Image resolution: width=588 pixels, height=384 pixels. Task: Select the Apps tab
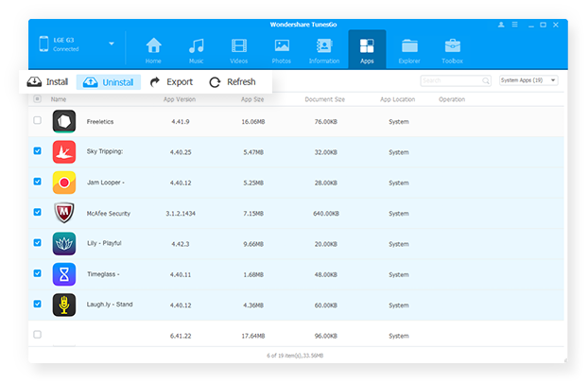[x=367, y=49]
